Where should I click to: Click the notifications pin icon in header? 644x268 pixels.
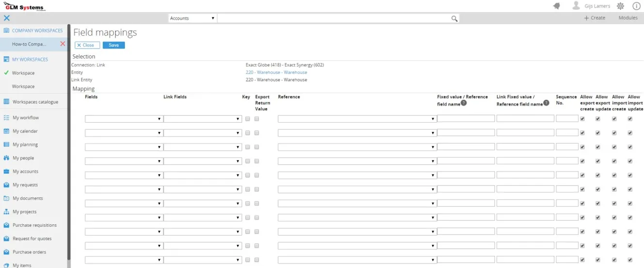click(557, 6)
